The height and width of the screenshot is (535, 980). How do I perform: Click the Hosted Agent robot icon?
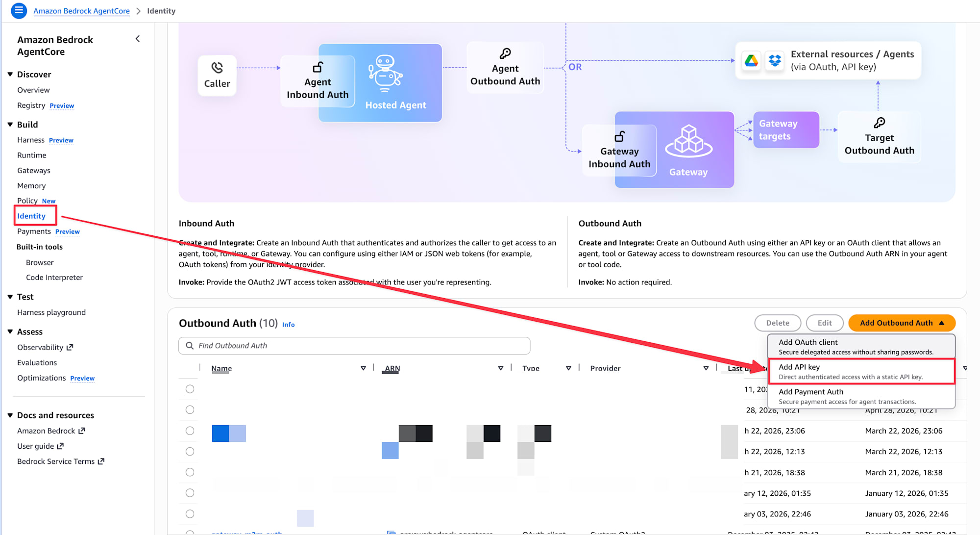[x=385, y=74]
